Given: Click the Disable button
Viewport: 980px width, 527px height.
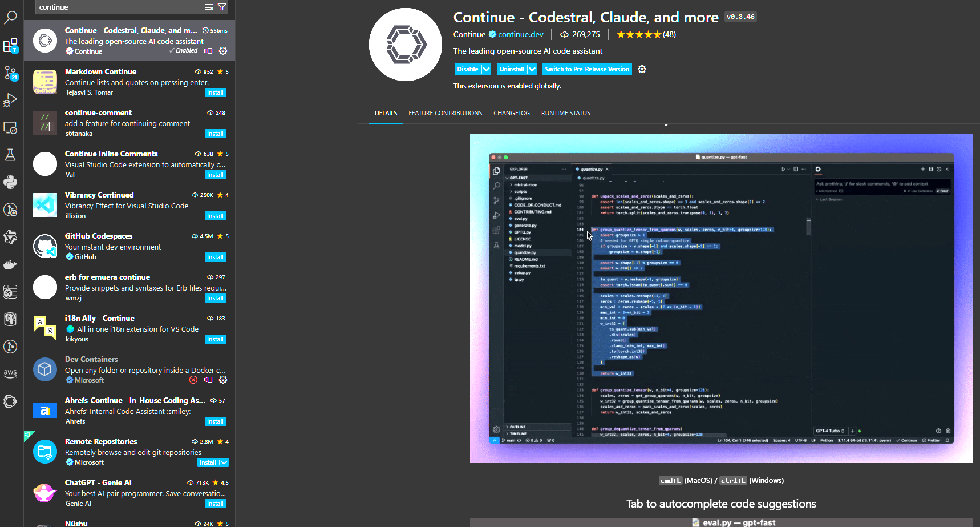Looking at the screenshot, I should click(x=468, y=69).
